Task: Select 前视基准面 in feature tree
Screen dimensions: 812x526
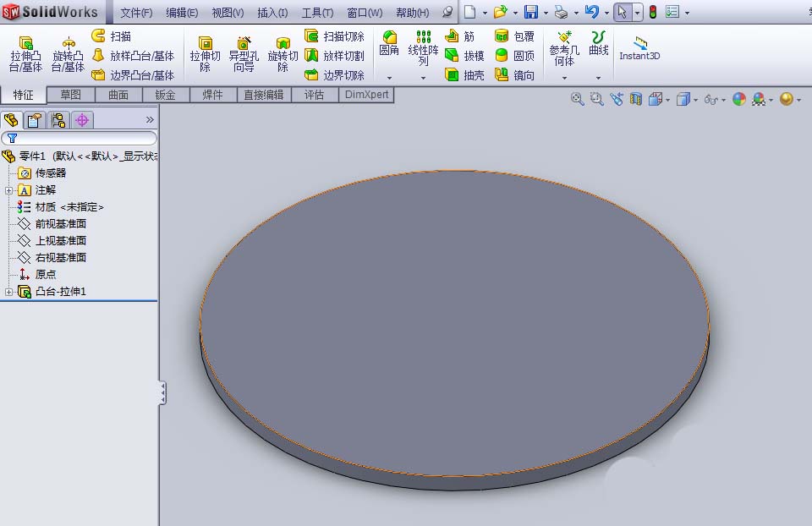Action: point(52,223)
